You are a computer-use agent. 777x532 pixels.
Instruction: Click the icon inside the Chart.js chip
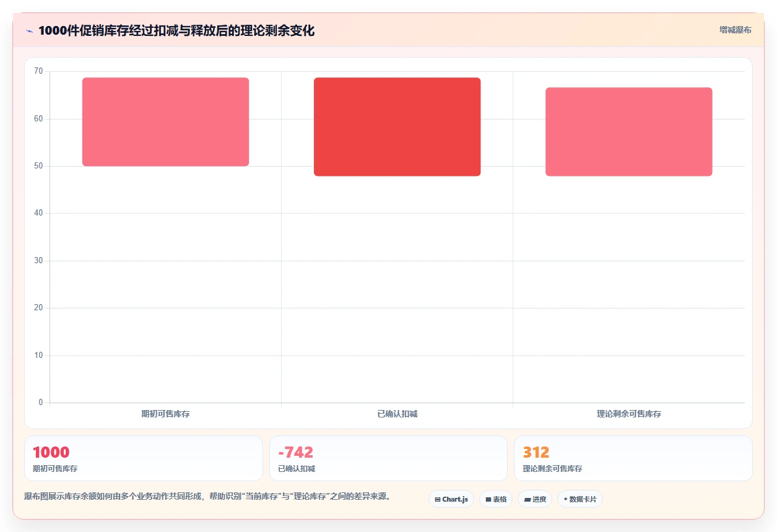coord(438,499)
